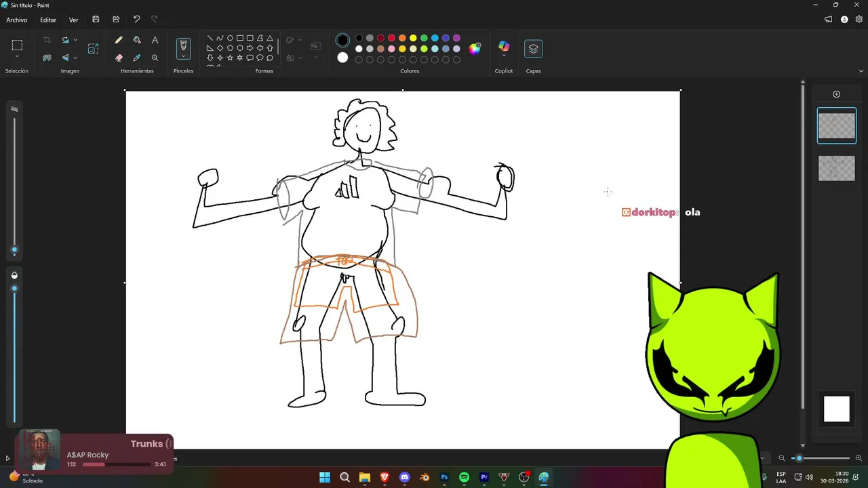This screenshot has height=488, width=868.
Task: Click the greyed Redo arrow
Action: tap(154, 20)
